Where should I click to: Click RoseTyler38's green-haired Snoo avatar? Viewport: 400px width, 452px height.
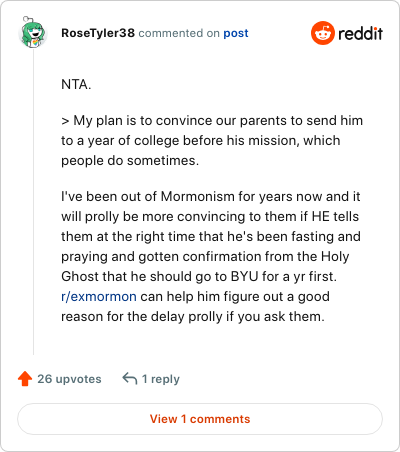(x=32, y=32)
